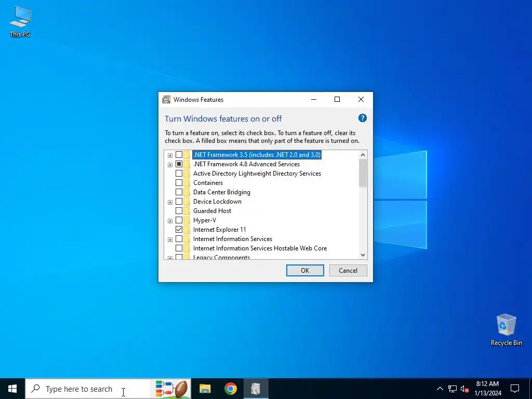The height and width of the screenshot is (399, 532).
Task: Launch Google Chrome from the taskbar
Action: coord(231,389)
